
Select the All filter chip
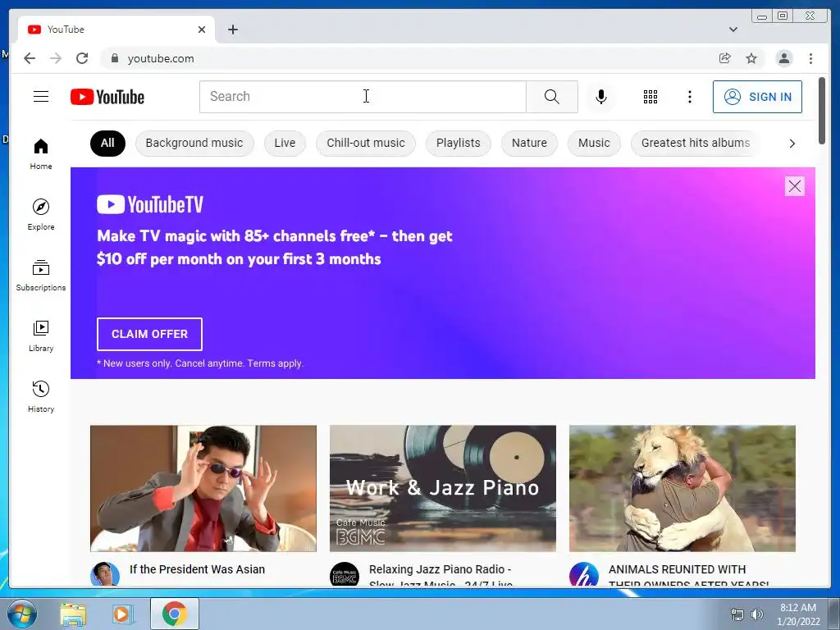[x=107, y=143]
